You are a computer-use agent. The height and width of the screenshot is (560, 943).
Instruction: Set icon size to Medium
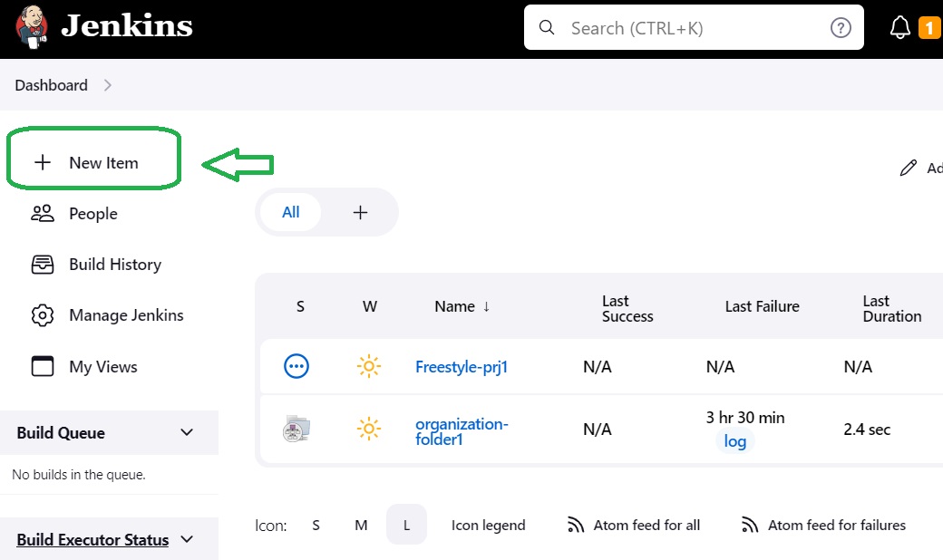pos(361,526)
